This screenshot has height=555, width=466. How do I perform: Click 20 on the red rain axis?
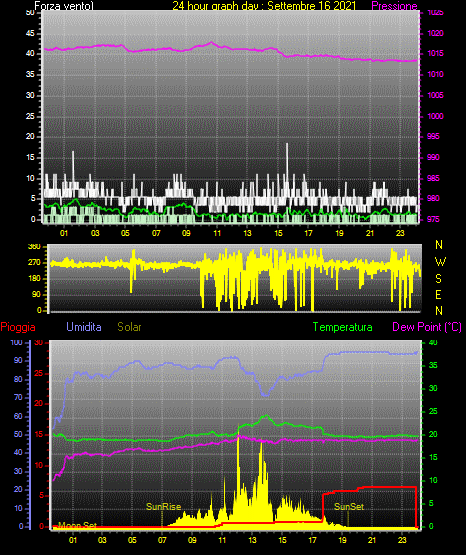click(39, 404)
